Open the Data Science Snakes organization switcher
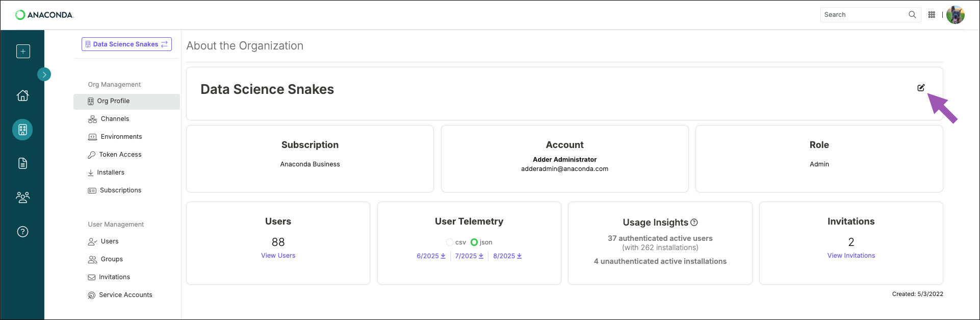The height and width of the screenshot is (320, 980). (x=126, y=44)
